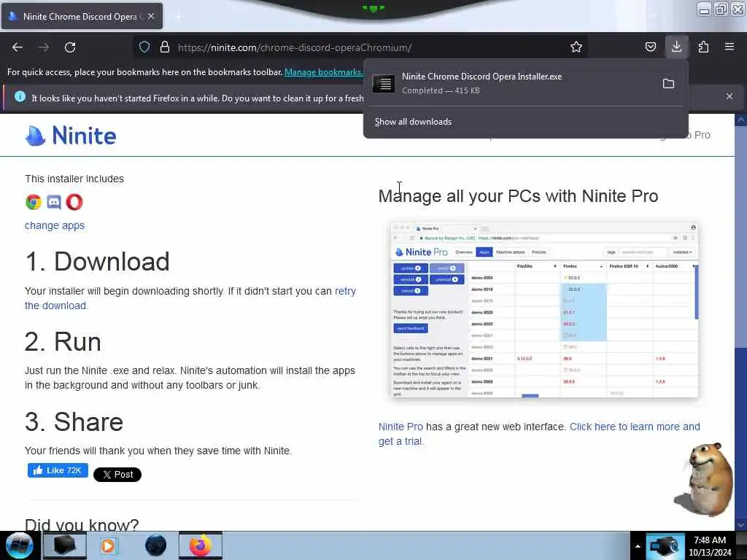Screen dimensions: 747x560
Task: Click the page vertical scrollbar
Action: point(741,322)
